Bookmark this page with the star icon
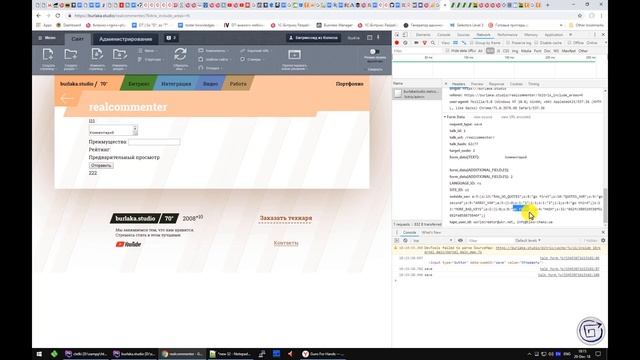Viewport: 640px width, 360px height. click(x=580, y=16)
